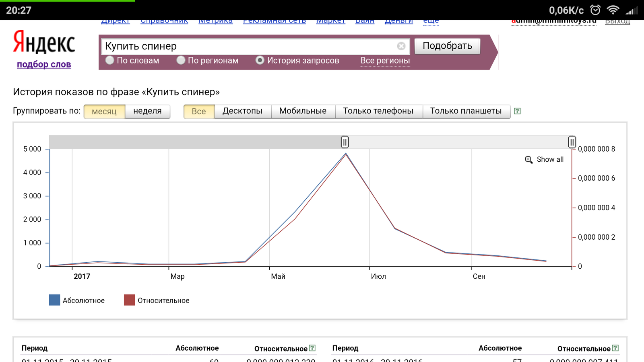Select the По словам radio button
This screenshot has height=362, width=644.
pos(109,60)
